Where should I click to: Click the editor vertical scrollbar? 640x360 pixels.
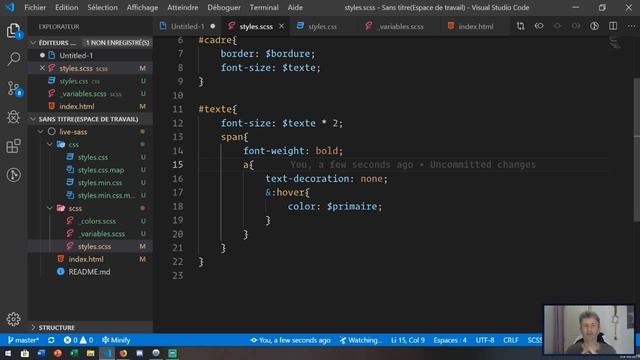pos(636,149)
